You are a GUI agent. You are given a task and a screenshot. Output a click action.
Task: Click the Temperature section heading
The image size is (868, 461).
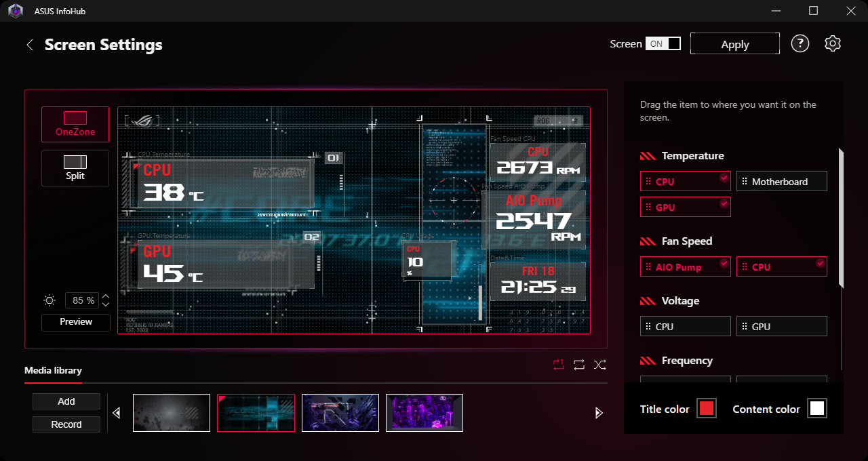[x=693, y=156]
